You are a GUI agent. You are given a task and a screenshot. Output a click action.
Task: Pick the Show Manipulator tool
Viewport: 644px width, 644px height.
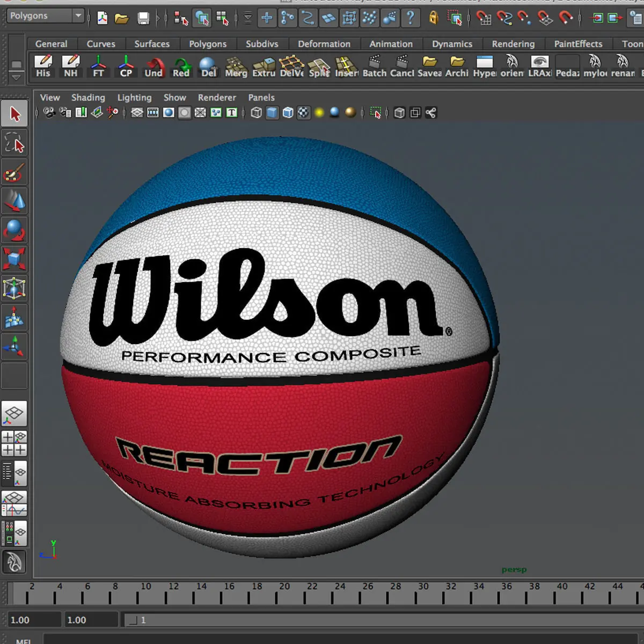coord(14,346)
